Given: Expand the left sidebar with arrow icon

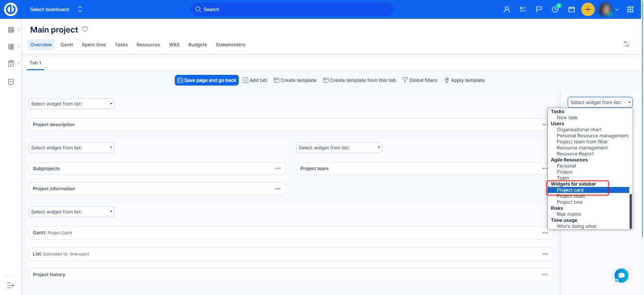Looking at the screenshot, I should 10,285.
